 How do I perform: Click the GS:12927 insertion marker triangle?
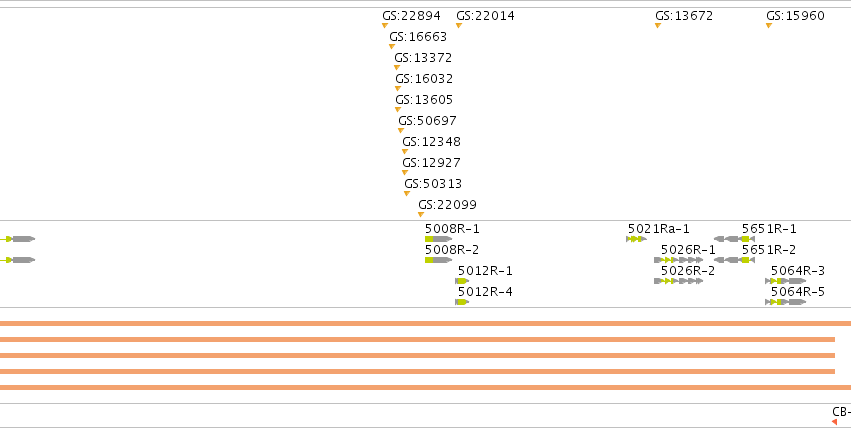click(x=405, y=173)
